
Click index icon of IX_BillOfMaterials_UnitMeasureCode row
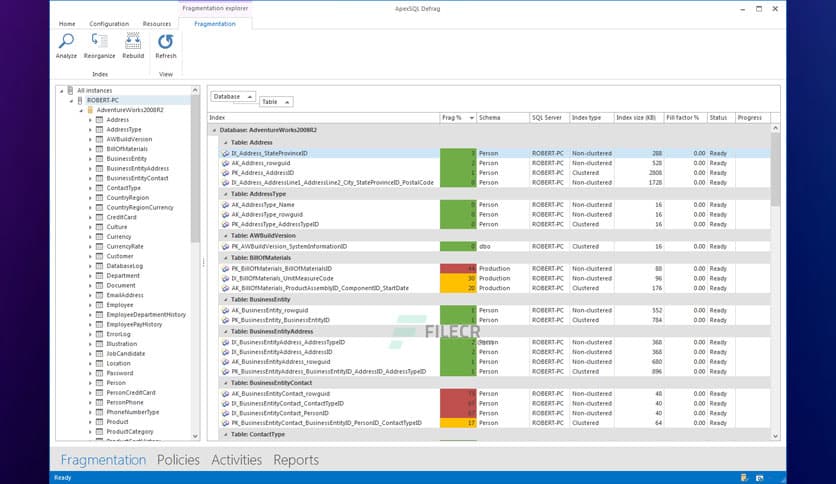click(226, 278)
